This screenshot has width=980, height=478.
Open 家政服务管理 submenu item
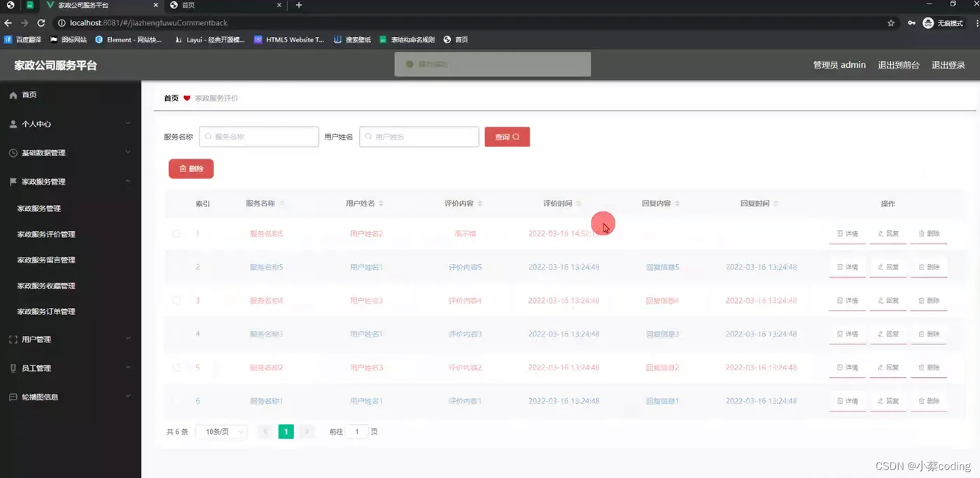click(39, 209)
